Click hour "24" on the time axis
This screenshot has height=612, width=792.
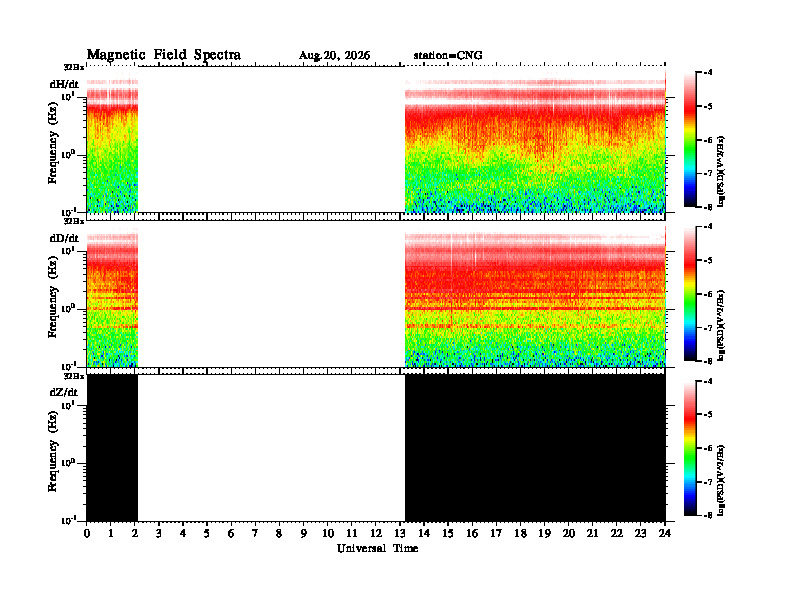pos(665,533)
